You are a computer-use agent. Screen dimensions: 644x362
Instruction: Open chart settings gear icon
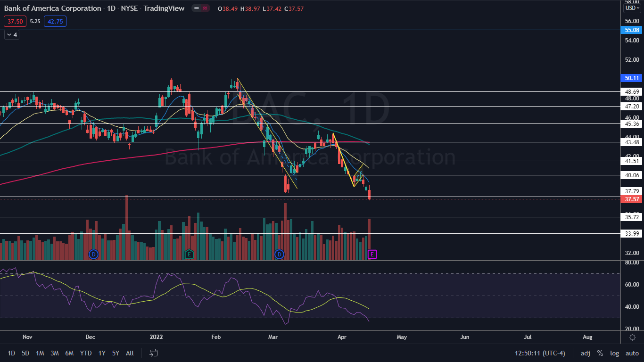click(x=632, y=337)
